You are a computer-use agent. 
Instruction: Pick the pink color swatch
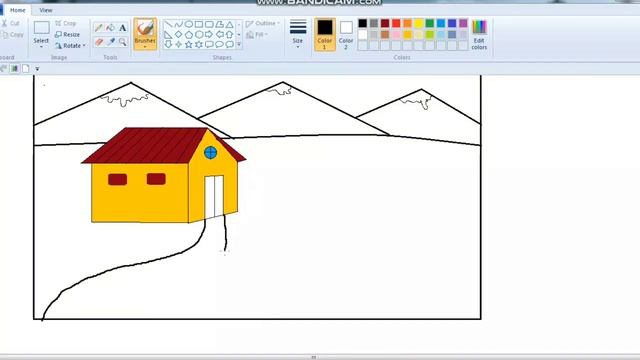tap(396, 35)
